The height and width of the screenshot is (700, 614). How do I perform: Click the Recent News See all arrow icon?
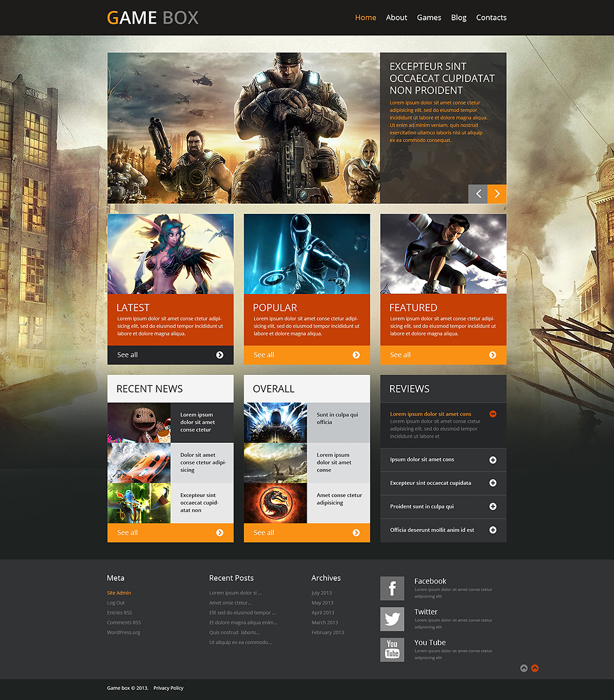(220, 533)
